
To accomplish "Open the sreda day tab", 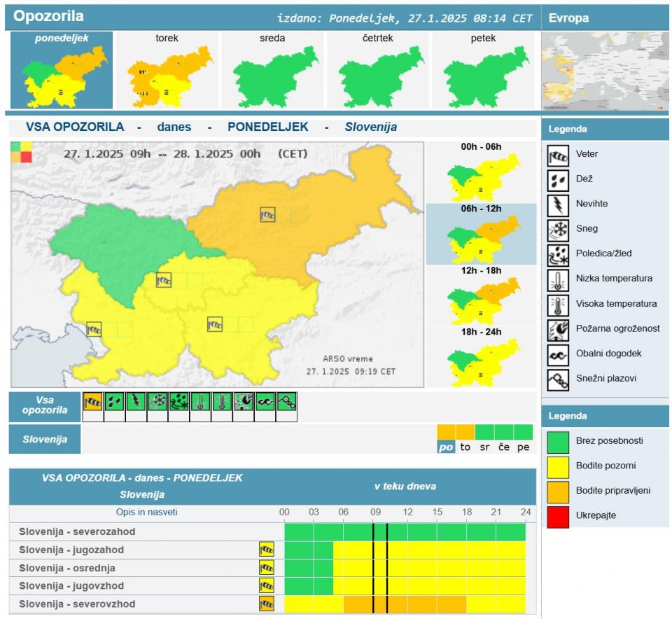I will click(272, 70).
